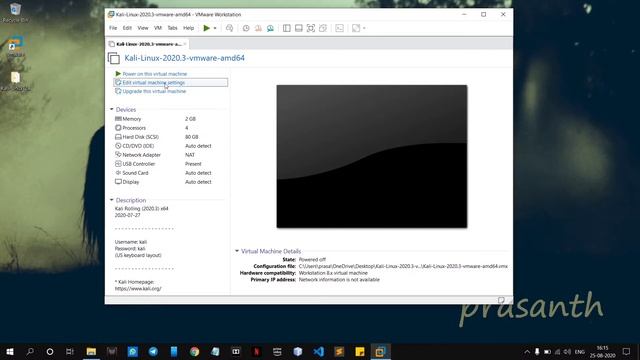Open the File menu

113,28
